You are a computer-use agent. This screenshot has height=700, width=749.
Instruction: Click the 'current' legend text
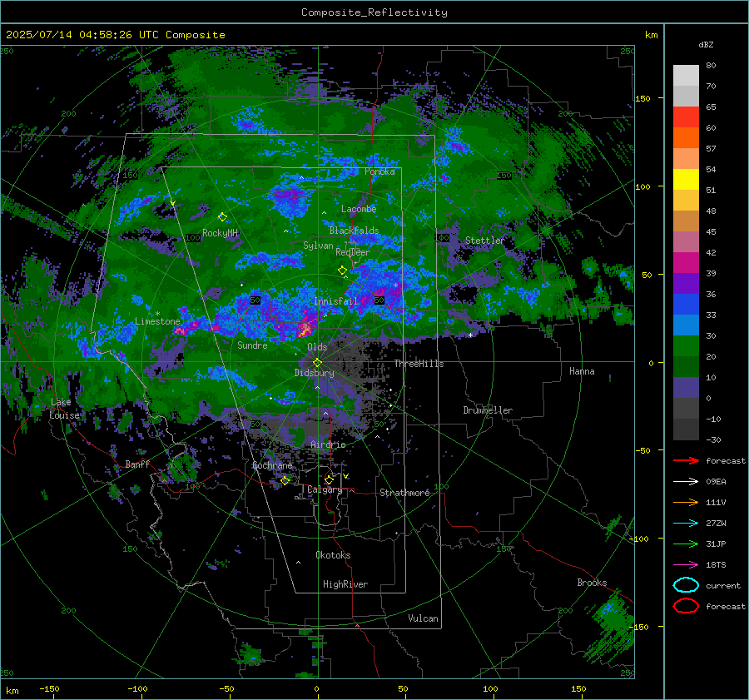[723, 585]
